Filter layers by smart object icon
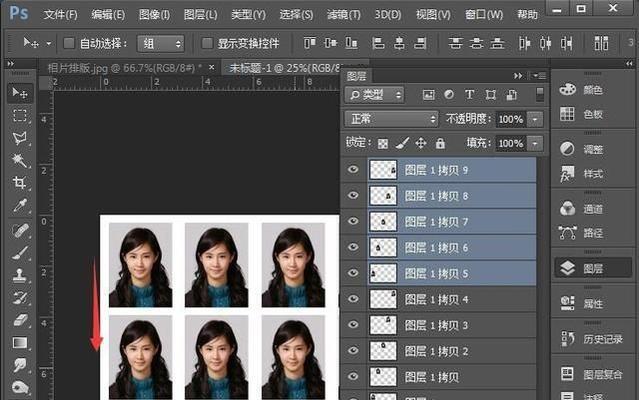639x400 pixels. pyautogui.click(x=511, y=95)
